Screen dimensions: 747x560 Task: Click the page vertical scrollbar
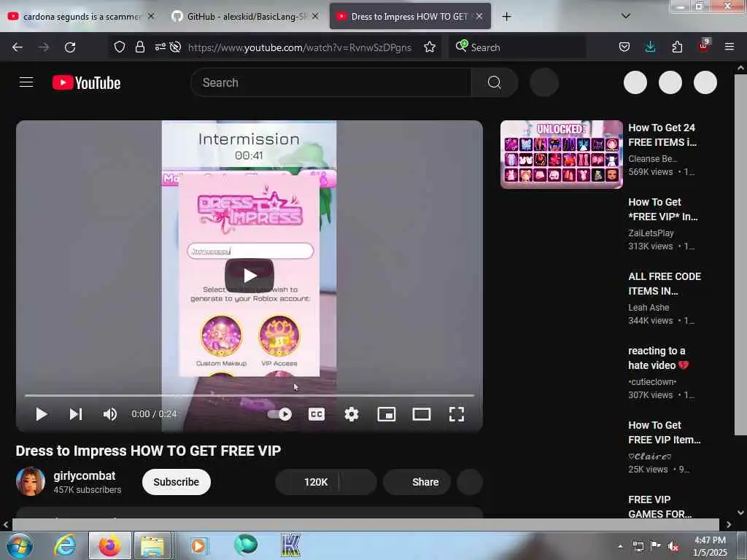pos(740,254)
